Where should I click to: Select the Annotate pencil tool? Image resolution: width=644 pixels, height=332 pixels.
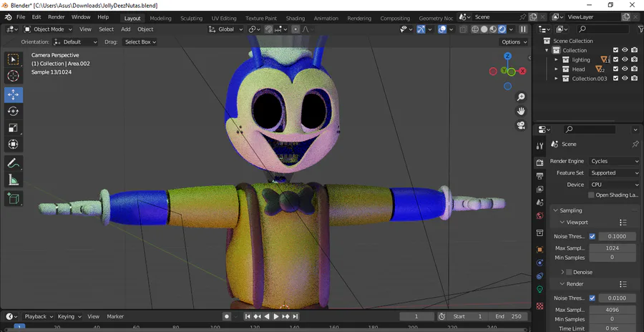pyautogui.click(x=13, y=163)
